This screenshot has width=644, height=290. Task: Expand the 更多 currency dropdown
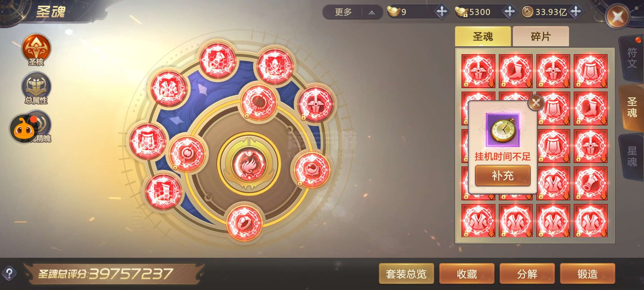pos(353,12)
